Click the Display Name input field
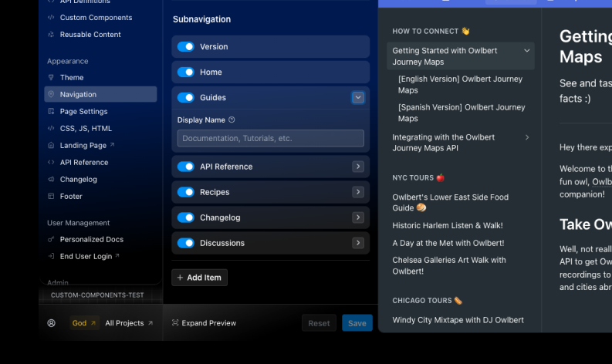The width and height of the screenshot is (612, 364). (270, 138)
